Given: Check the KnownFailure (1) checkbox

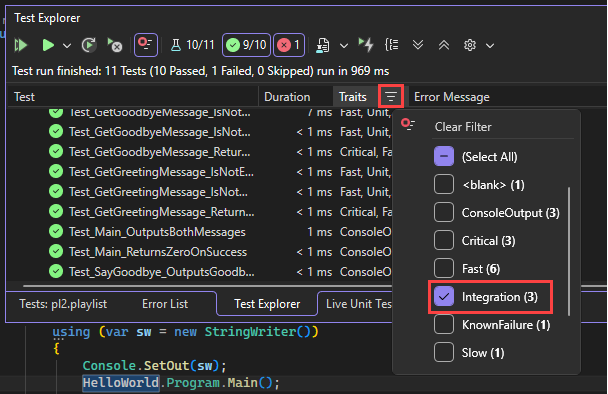Looking at the screenshot, I should [444, 324].
